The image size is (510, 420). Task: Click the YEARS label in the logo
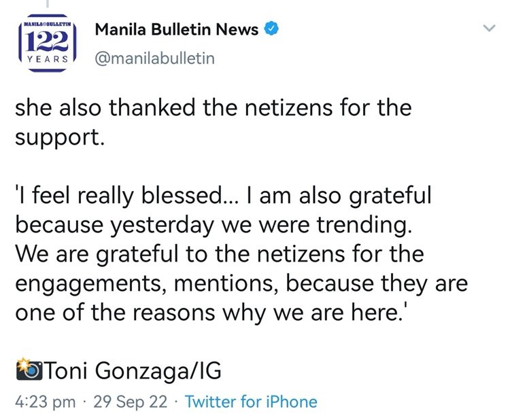[48, 60]
